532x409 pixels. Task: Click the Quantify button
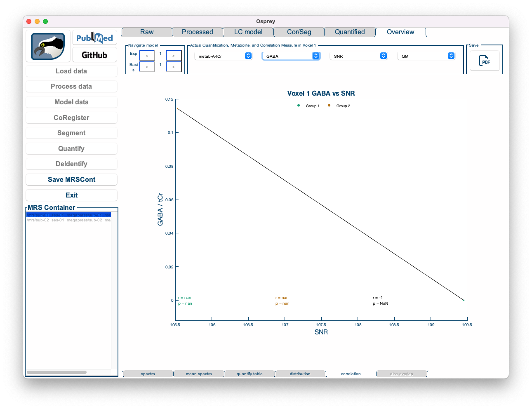tap(71, 148)
